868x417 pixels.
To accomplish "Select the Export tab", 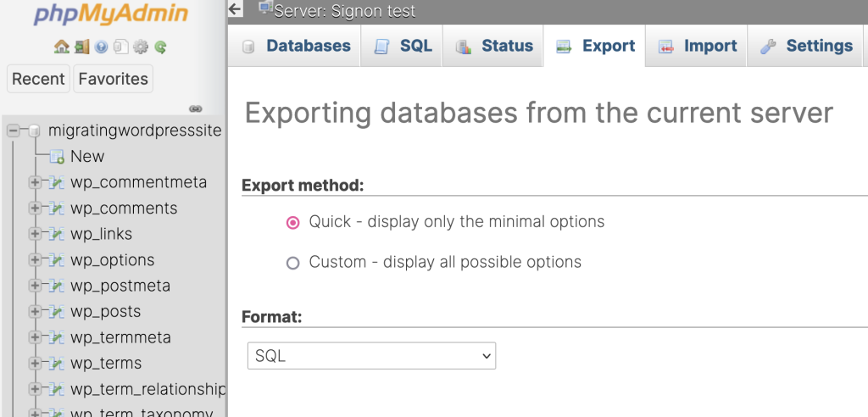I will pyautogui.click(x=594, y=46).
